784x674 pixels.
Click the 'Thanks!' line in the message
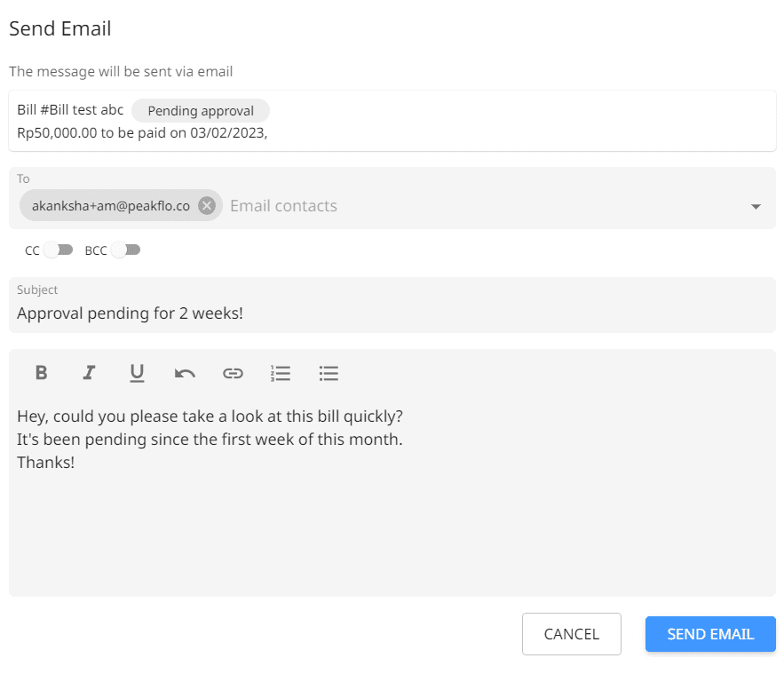(x=46, y=463)
